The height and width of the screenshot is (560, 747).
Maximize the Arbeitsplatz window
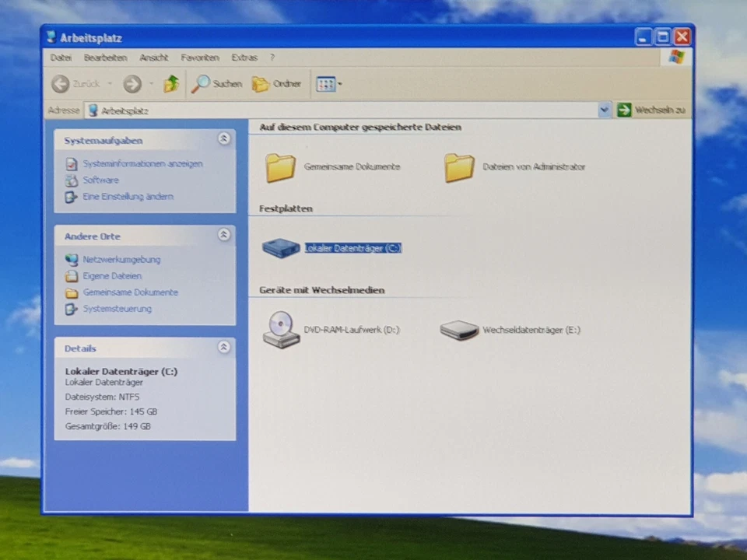(663, 37)
